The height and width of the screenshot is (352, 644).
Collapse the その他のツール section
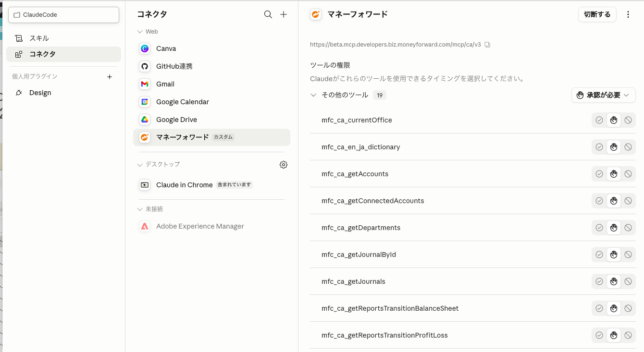click(313, 95)
